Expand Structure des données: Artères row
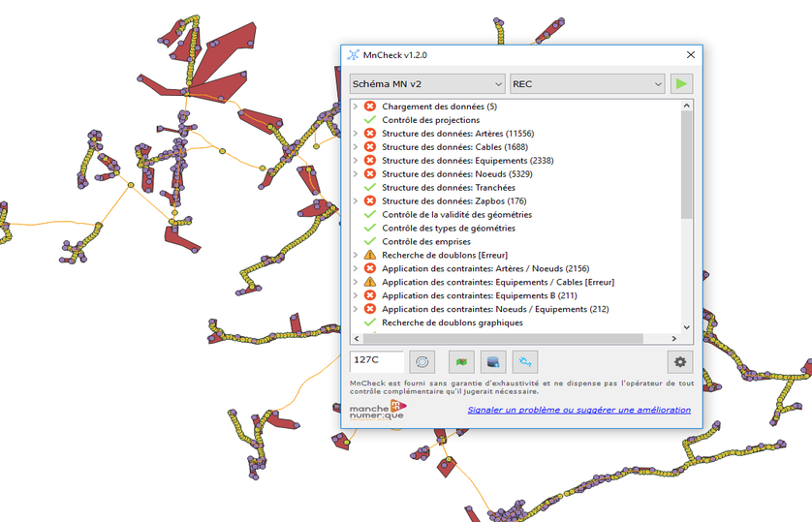 356,134
